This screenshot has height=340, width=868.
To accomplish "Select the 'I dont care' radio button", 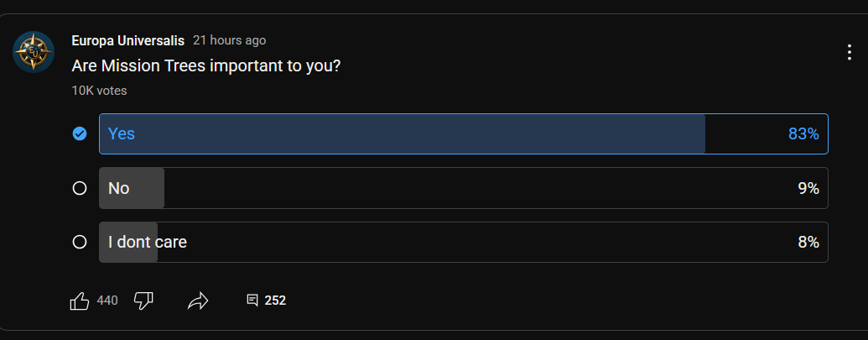I will coord(80,242).
